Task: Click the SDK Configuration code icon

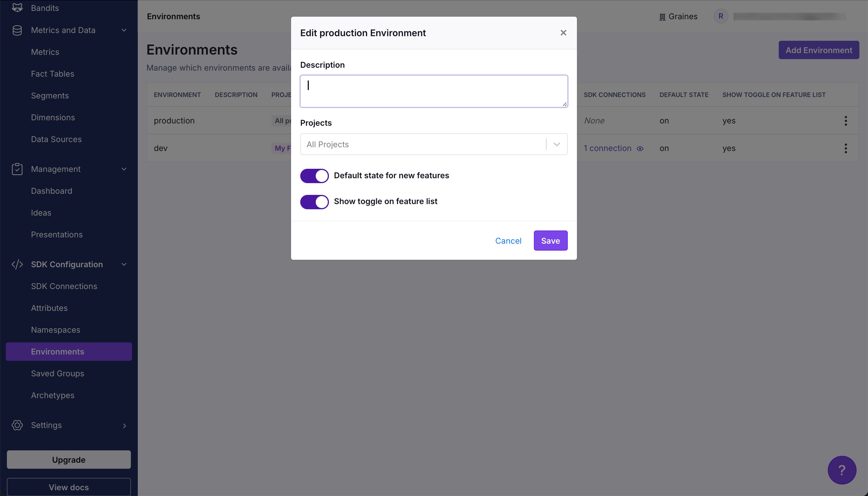Action: (17, 264)
